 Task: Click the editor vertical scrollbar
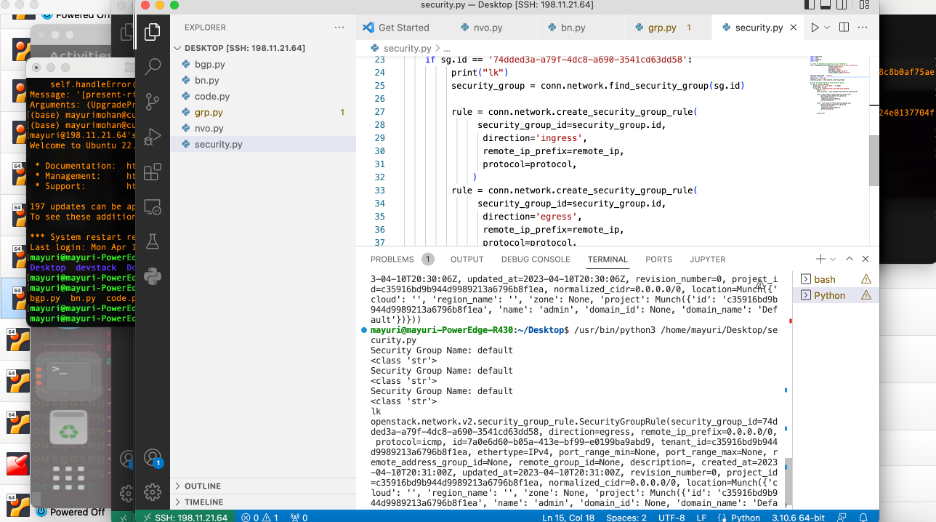point(874,160)
